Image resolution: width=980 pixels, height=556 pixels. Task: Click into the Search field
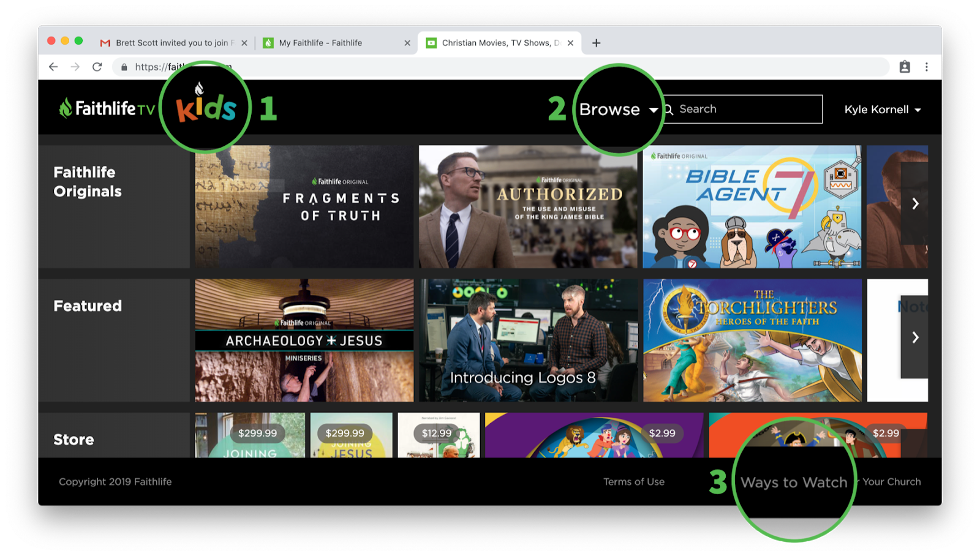pyautogui.click(x=742, y=109)
